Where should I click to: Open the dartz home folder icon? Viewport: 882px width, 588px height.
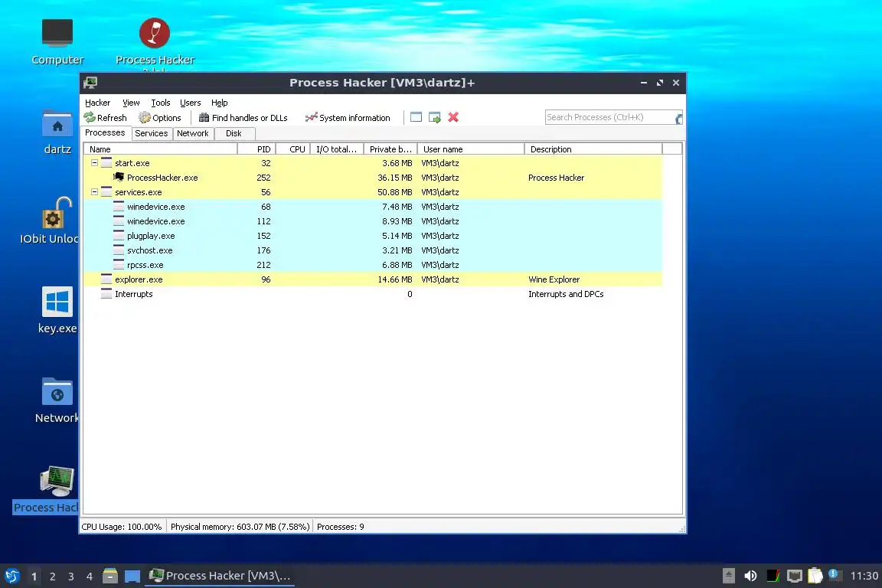(x=57, y=132)
